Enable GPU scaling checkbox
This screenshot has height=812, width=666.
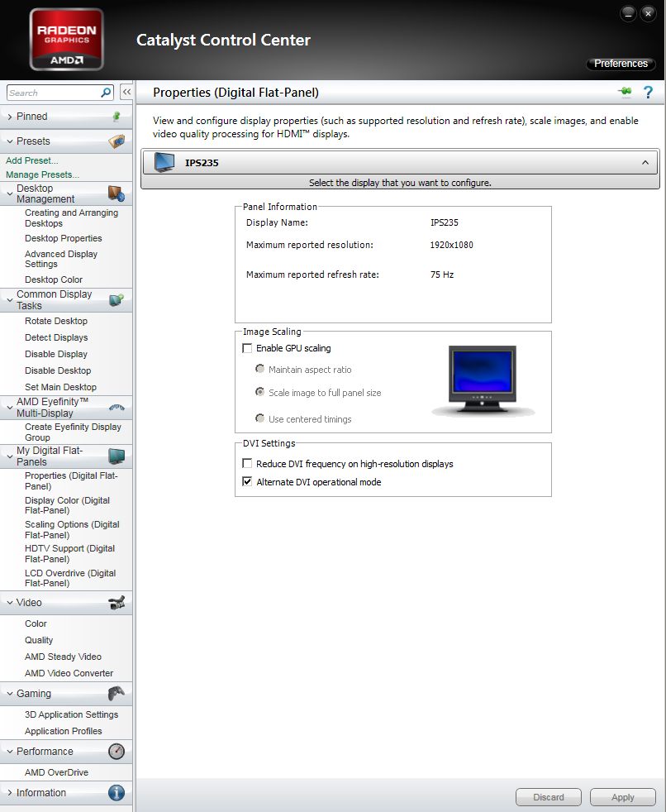coord(247,349)
